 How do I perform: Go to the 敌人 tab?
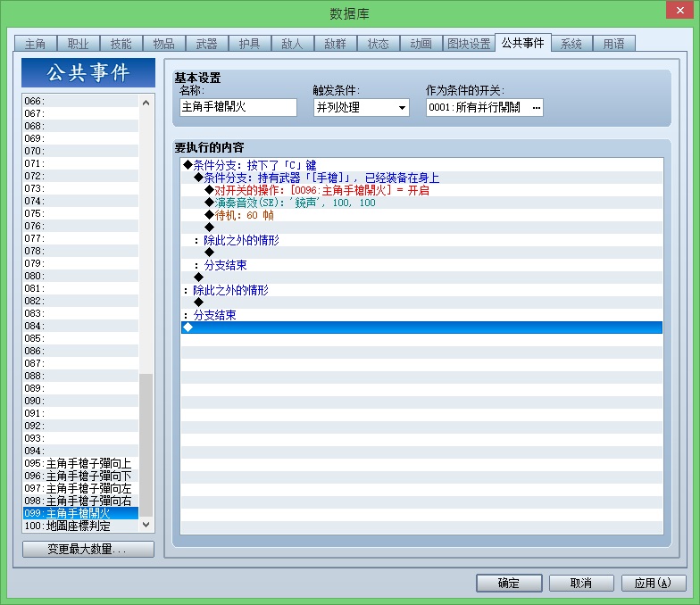[x=293, y=44]
